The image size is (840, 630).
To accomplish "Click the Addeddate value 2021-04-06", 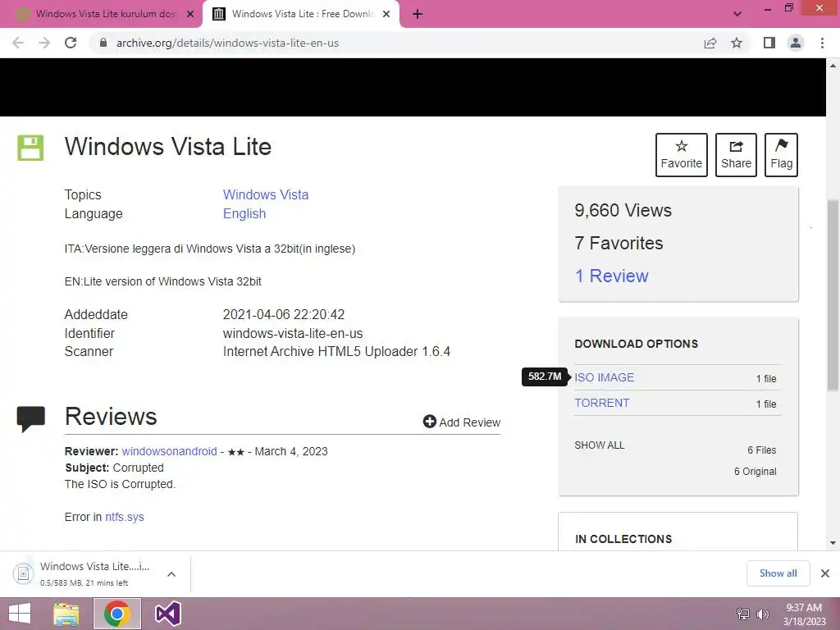I will [x=284, y=314].
